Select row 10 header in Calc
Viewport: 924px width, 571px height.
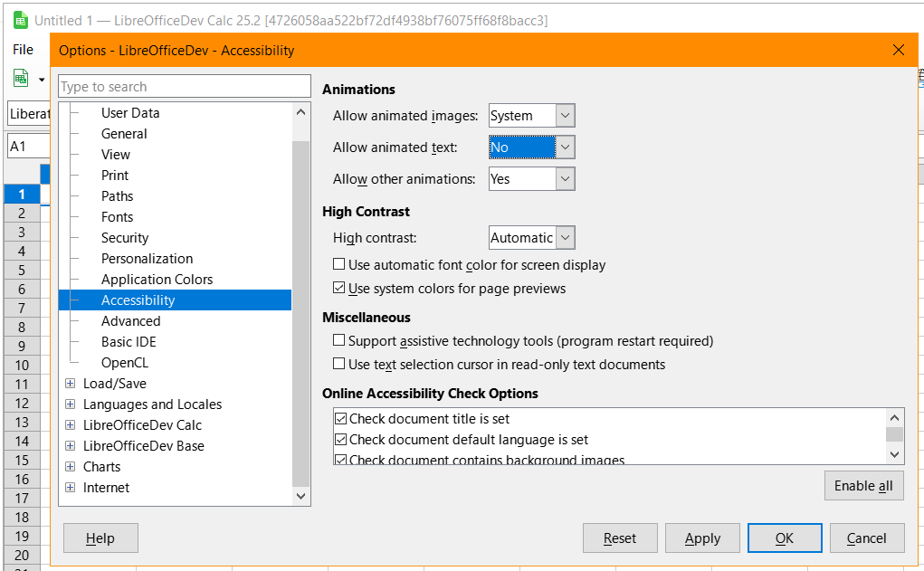[x=22, y=365]
